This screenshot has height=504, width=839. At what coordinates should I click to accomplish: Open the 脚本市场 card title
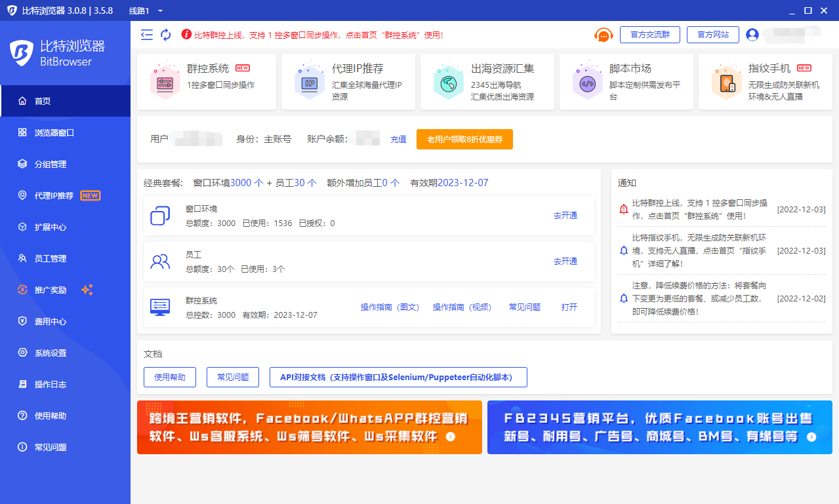pos(630,68)
